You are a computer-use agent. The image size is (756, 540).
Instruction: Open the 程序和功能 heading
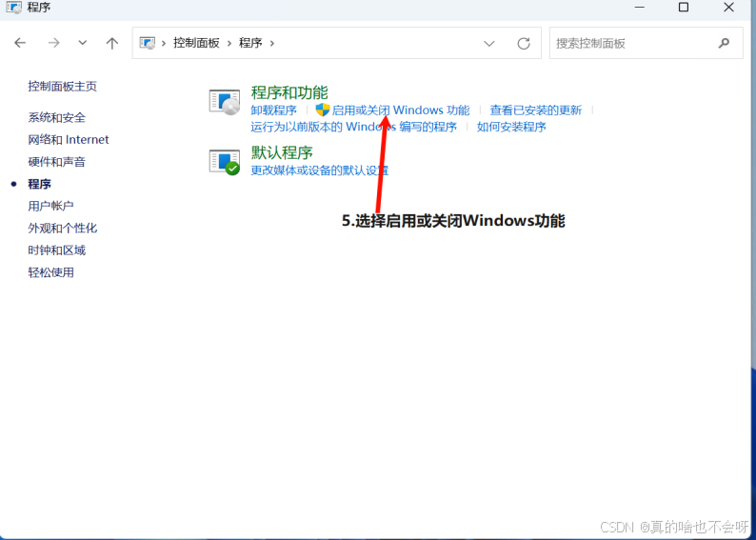click(x=289, y=92)
